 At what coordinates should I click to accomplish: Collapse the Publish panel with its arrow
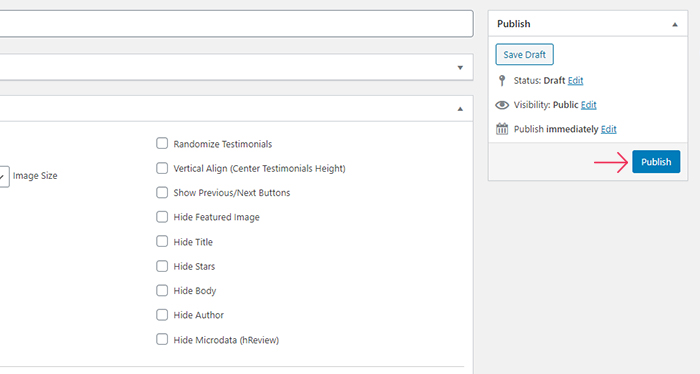[675, 25]
